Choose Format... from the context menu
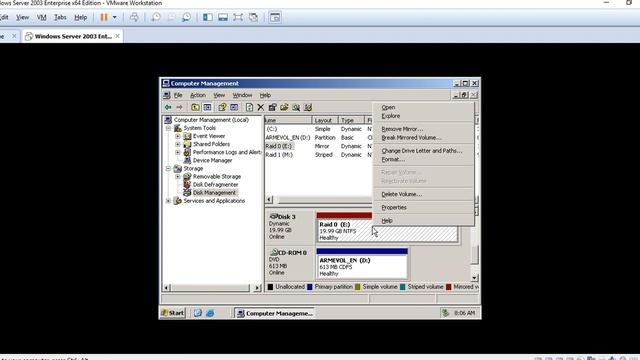 (x=393, y=159)
